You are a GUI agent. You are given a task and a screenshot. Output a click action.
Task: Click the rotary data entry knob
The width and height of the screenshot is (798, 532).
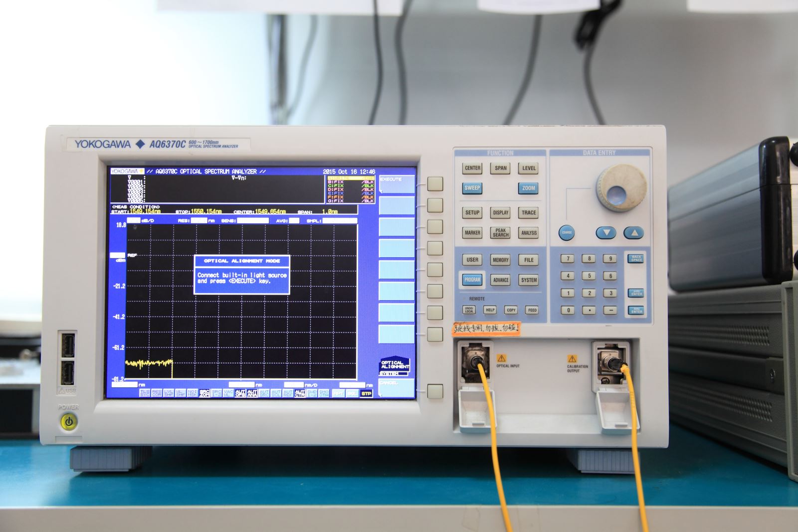pyautogui.click(x=621, y=187)
